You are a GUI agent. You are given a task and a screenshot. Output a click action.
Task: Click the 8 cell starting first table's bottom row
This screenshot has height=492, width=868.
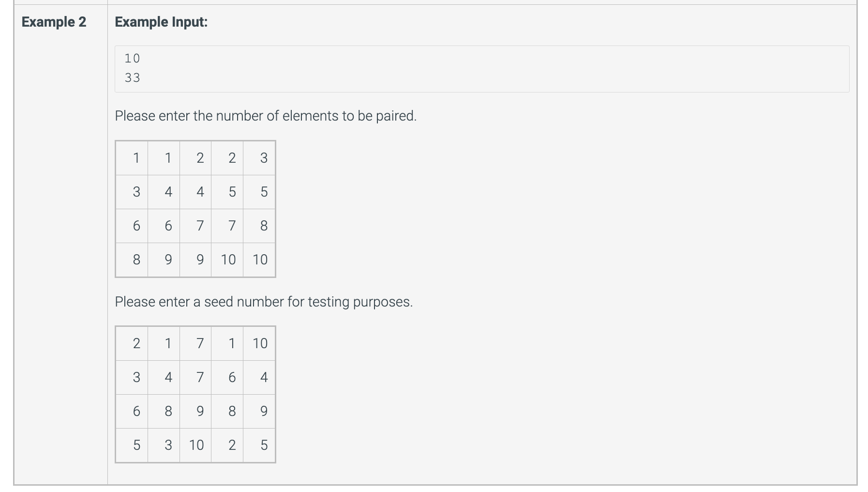[x=132, y=260]
